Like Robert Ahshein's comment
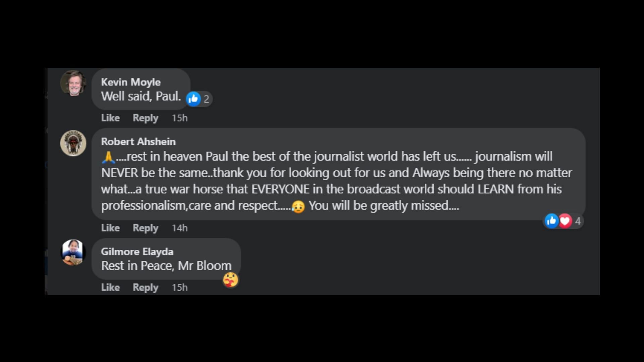The width and height of the screenshot is (644, 362). (x=110, y=228)
